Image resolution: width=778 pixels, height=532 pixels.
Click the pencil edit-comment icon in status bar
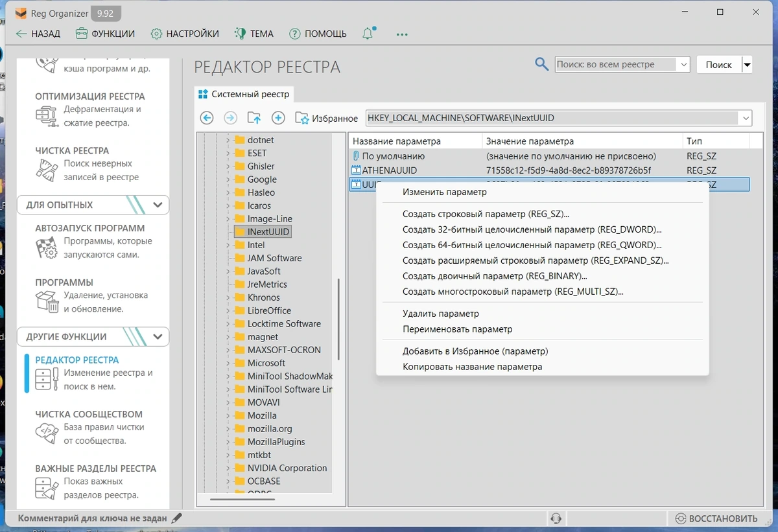tap(176, 518)
